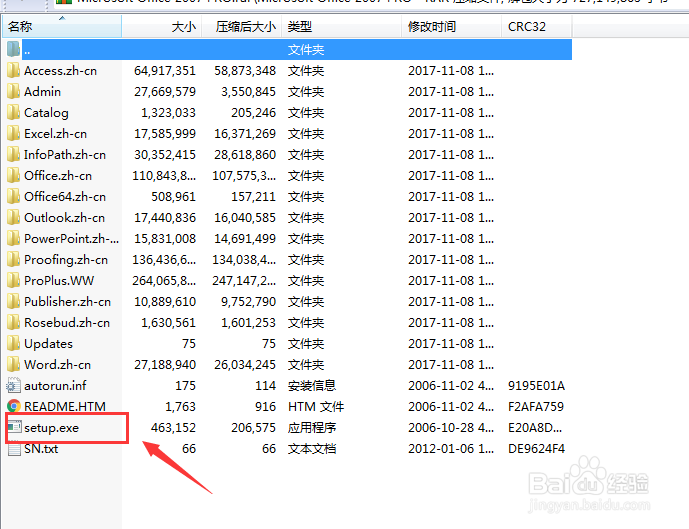The height and width of the screenshot is (529, 689).
Task: Click CRC32 value F2AFA759
Action: click(x=536, y=407)
